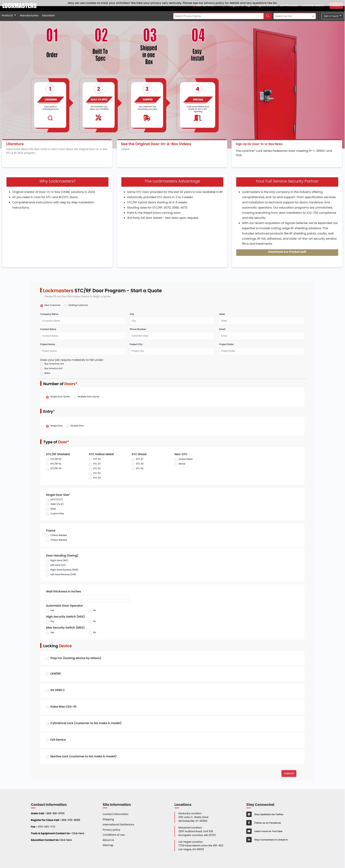
Task: Click the Lockmasters logo
Action: pyautogui.click(x=20, y=6)
